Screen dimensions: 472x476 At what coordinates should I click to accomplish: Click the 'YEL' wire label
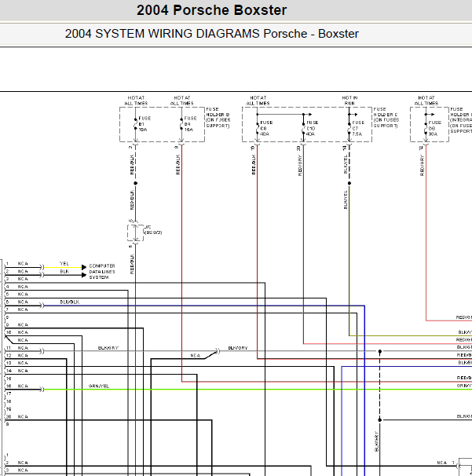click(64, 263)
